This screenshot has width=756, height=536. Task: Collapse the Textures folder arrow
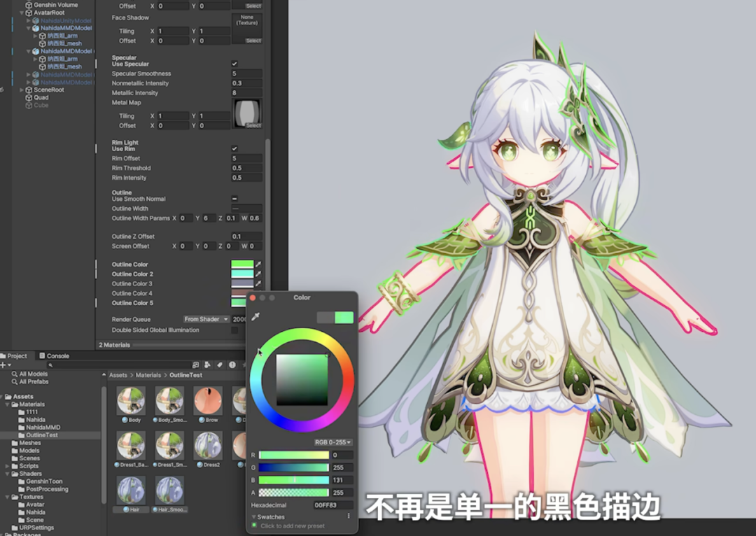pos(8,497)
